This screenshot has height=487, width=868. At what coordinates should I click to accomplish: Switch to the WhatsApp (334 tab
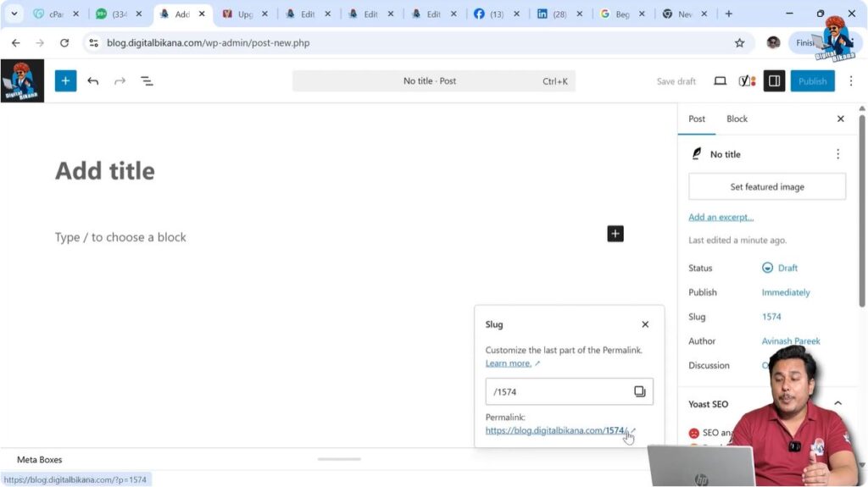point(120,14)
